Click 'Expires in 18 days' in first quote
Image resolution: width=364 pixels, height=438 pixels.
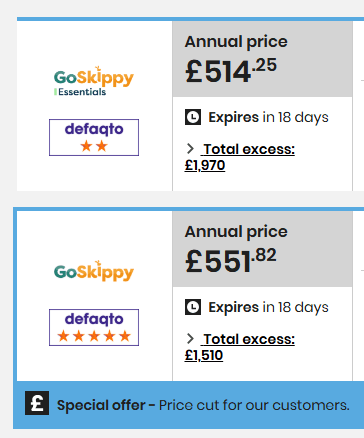pos(268,117)
